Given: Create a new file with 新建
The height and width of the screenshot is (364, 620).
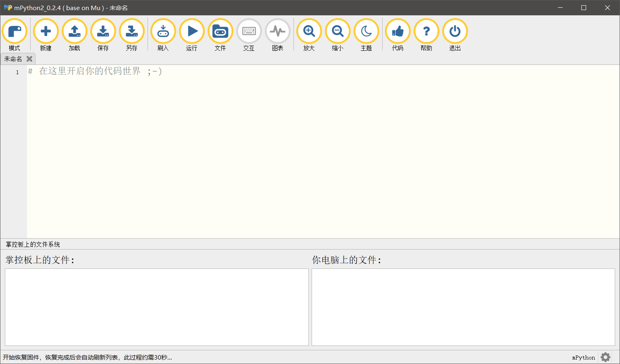Looking at the screenshot, I should point(46,35).
